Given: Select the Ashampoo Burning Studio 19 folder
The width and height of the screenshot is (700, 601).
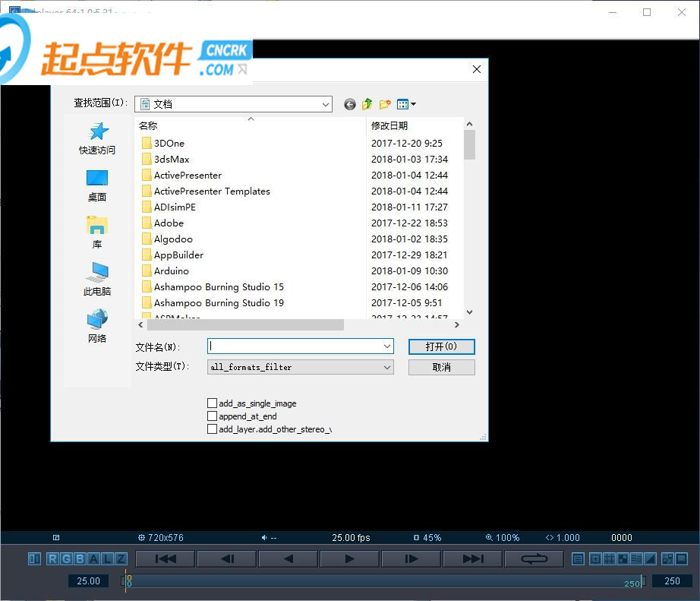Looking at the screenshot, I should tap(213, 303).
